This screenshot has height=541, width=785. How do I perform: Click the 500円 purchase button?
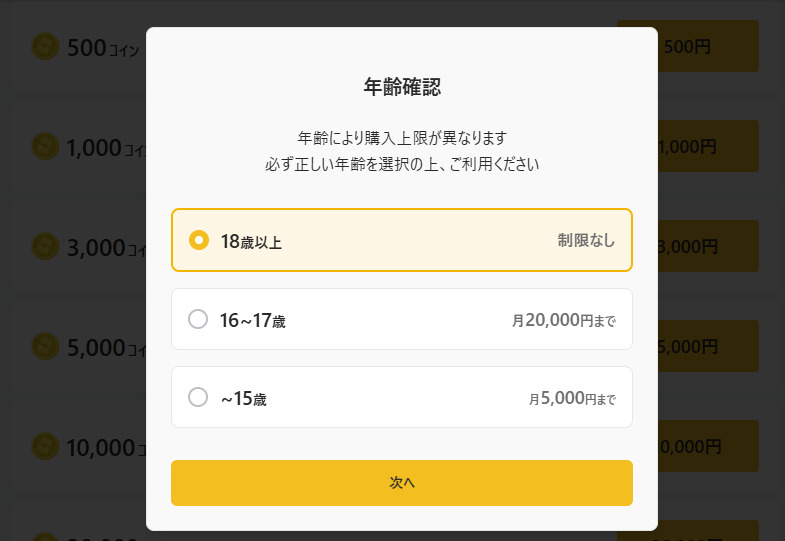point(709,46)
